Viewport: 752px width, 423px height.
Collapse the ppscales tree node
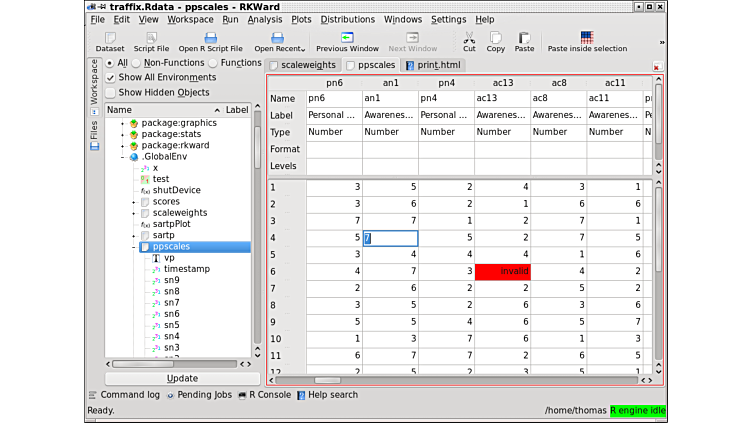coord(133,247)
